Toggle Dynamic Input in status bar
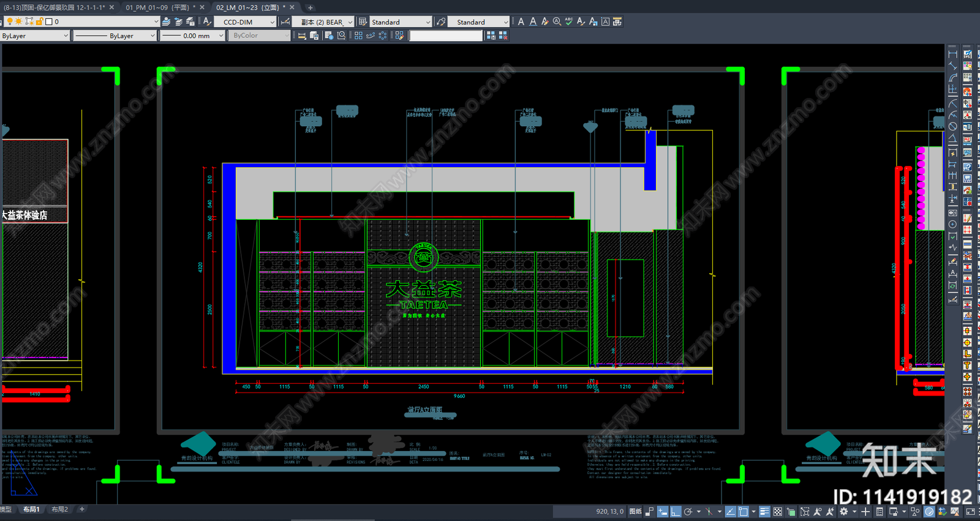 (662, 511)
